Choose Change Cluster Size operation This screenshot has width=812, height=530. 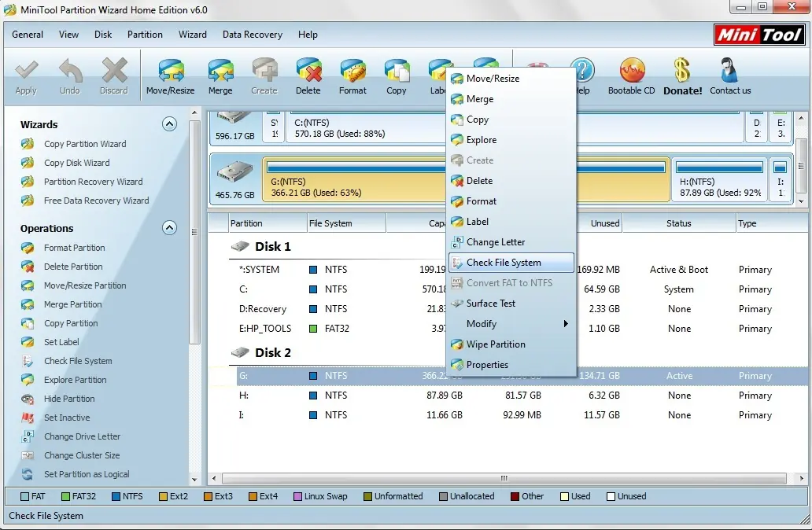[x=82, y=455]
